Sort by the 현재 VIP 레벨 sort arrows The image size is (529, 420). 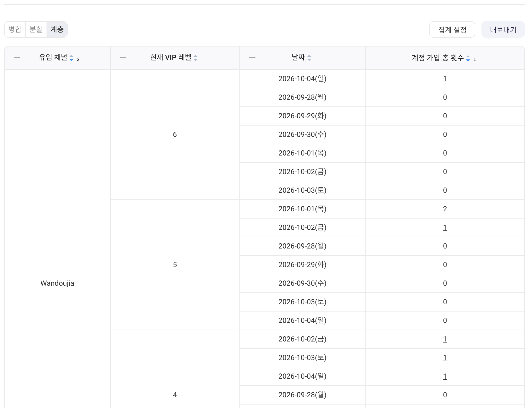coord(195,58)
